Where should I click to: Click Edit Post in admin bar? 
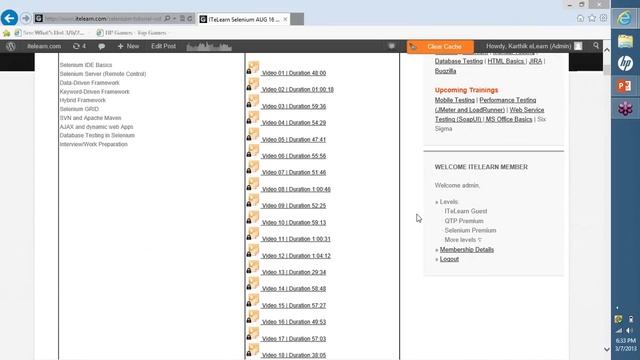(163, 46)
